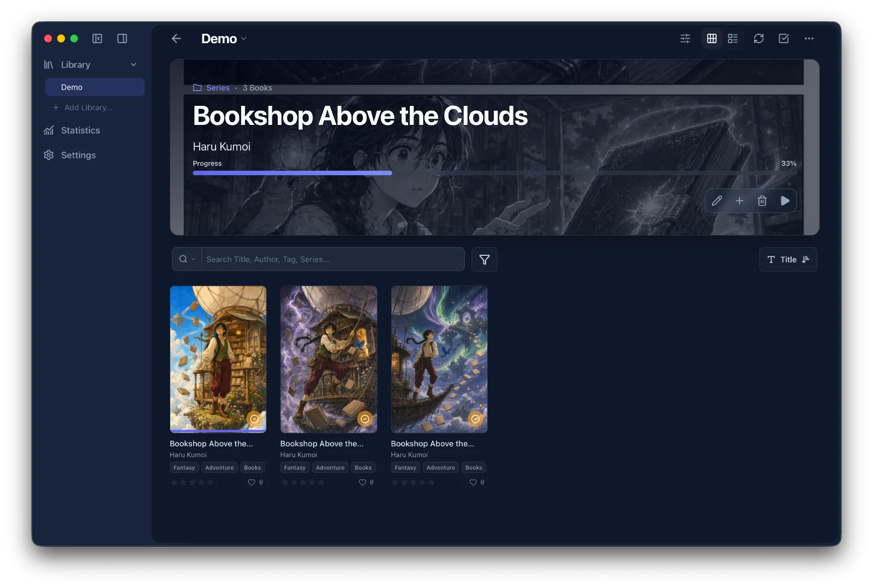
Task: Click Add Library...
Action: click(x=83, y=107)
